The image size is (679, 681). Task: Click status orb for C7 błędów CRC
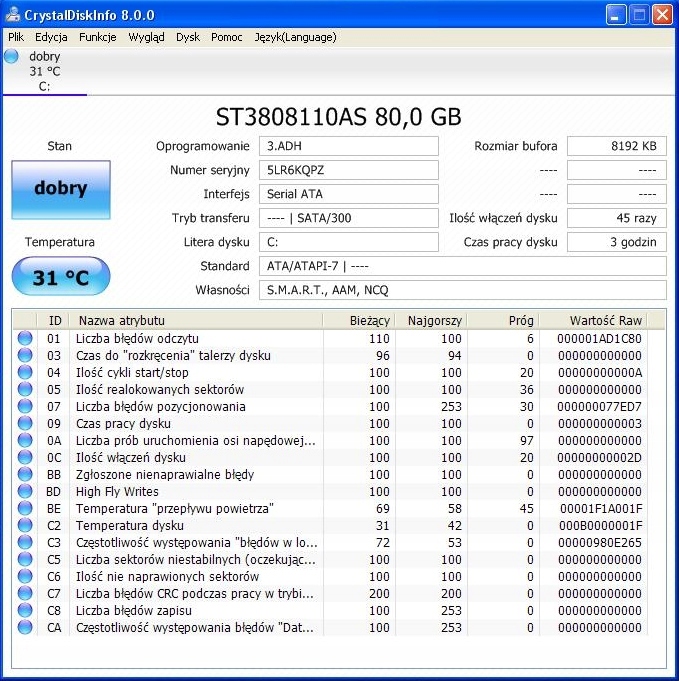pos(25,593)
